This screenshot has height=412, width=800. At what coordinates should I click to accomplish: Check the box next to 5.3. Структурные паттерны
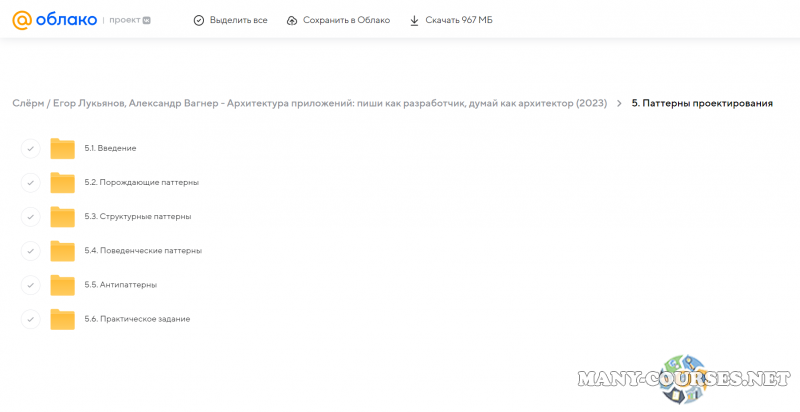30,217
